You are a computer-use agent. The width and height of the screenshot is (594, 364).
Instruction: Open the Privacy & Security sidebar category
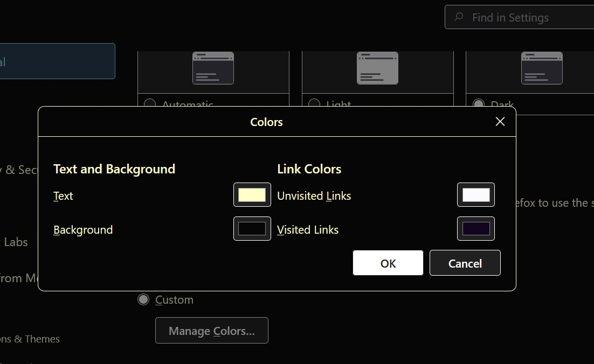[x=18, y=170]
